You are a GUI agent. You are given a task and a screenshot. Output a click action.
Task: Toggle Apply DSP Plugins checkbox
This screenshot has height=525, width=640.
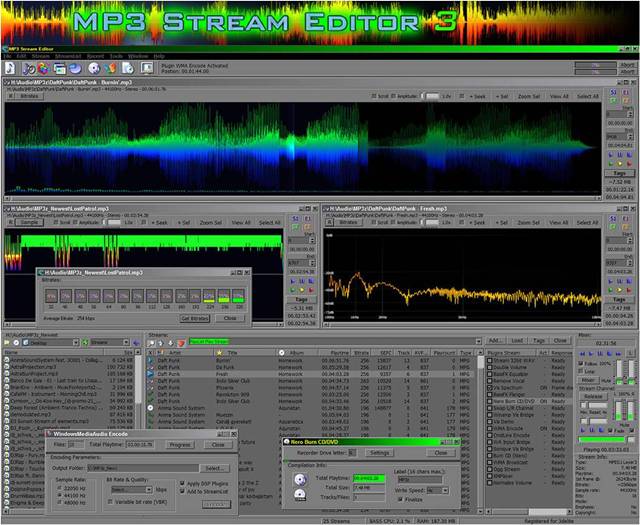(x=182, y=483)
